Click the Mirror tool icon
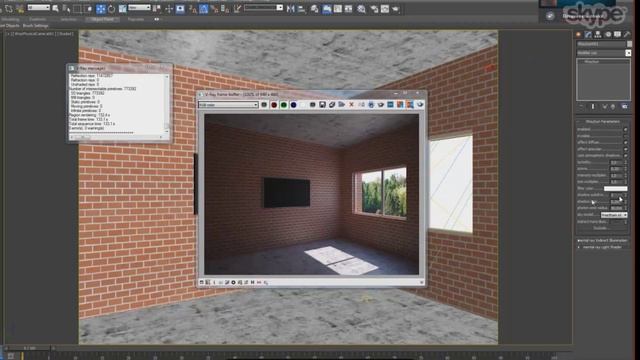This screenshot has height=360, width=640. tap(291, 9)
